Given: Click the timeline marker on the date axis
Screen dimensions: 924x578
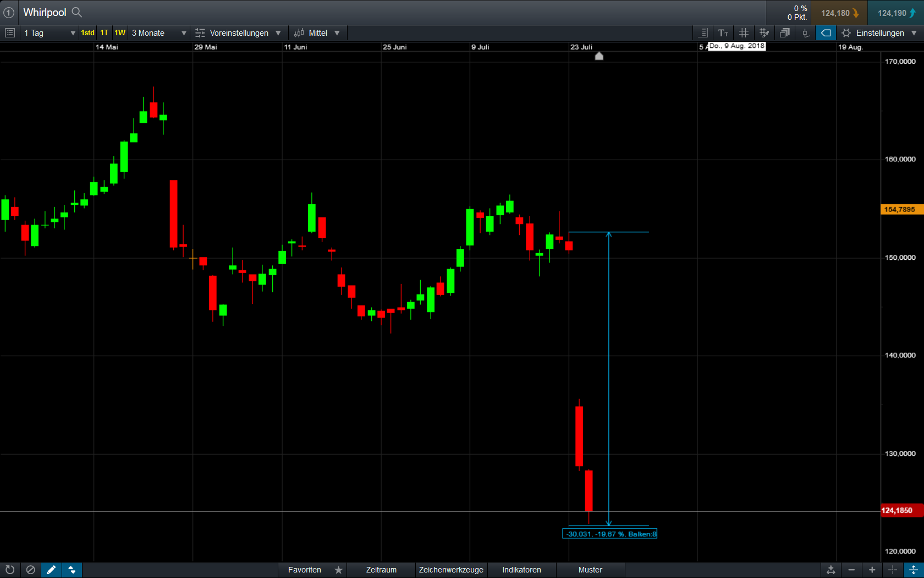Looking at the screenshot, I should click(x=599, y=56).
